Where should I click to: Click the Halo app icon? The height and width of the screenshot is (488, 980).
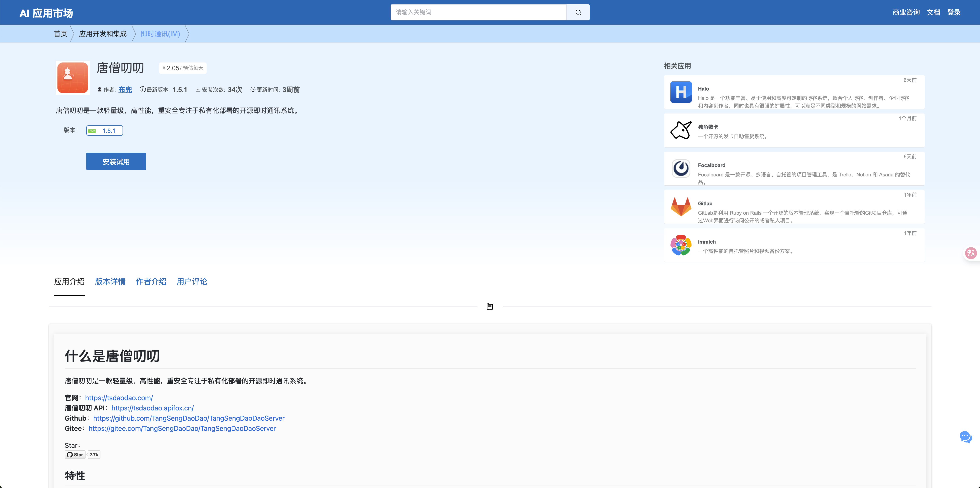pos(681,92)
